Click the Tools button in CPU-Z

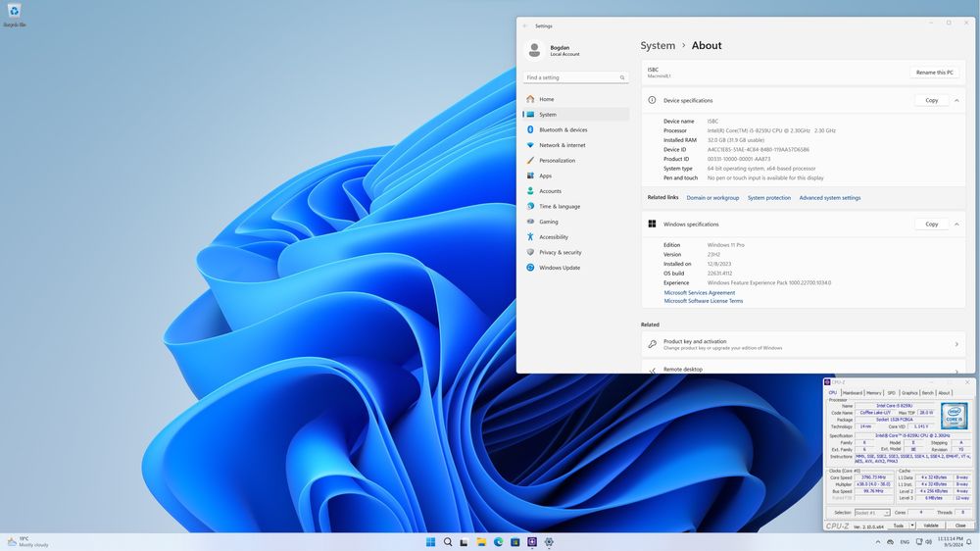click(898, 526)
